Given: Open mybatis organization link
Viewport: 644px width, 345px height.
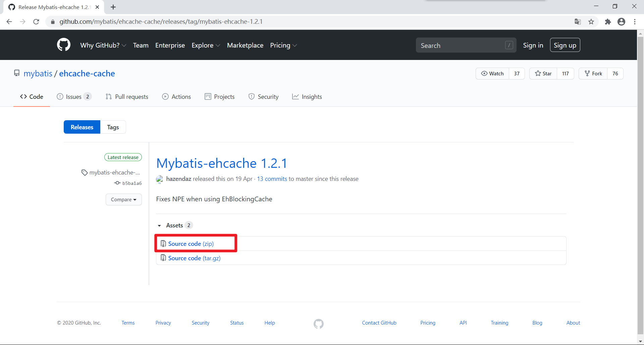Looking at the screenshot, I should [x=38, y=73].
